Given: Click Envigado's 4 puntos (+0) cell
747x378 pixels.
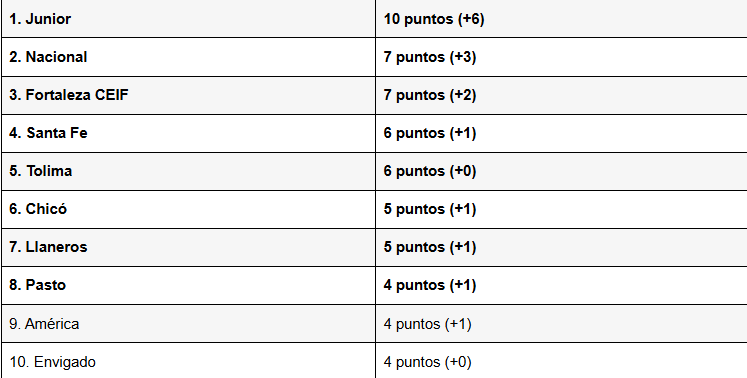Looking at the screenshot, I should pyautogui.click(x=562, y=361).
